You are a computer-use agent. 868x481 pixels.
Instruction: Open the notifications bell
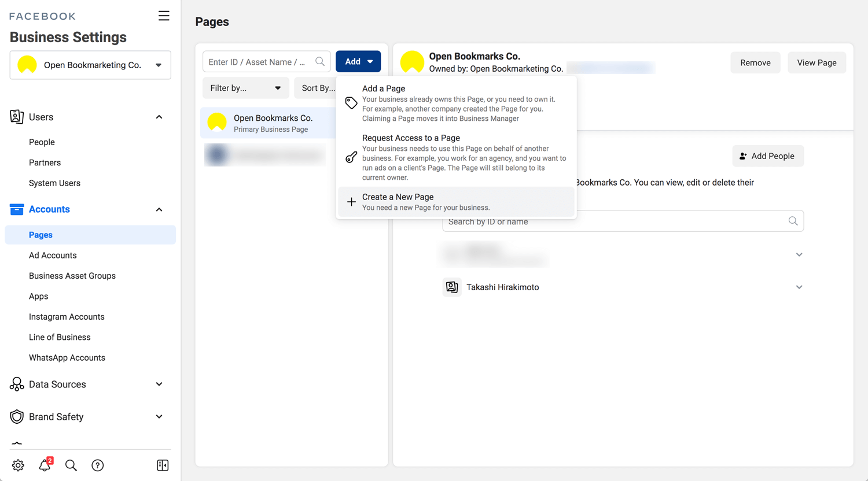(45, 465)
